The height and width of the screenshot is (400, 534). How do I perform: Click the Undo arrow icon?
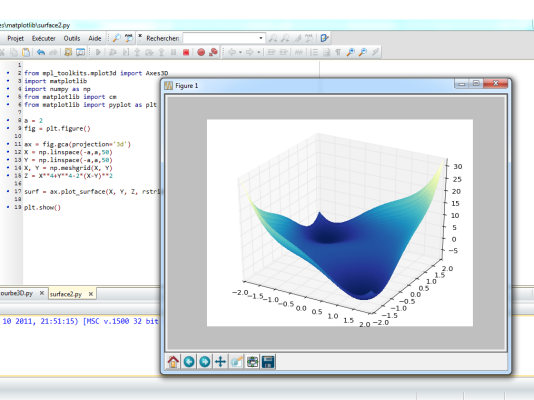[41, 52]
